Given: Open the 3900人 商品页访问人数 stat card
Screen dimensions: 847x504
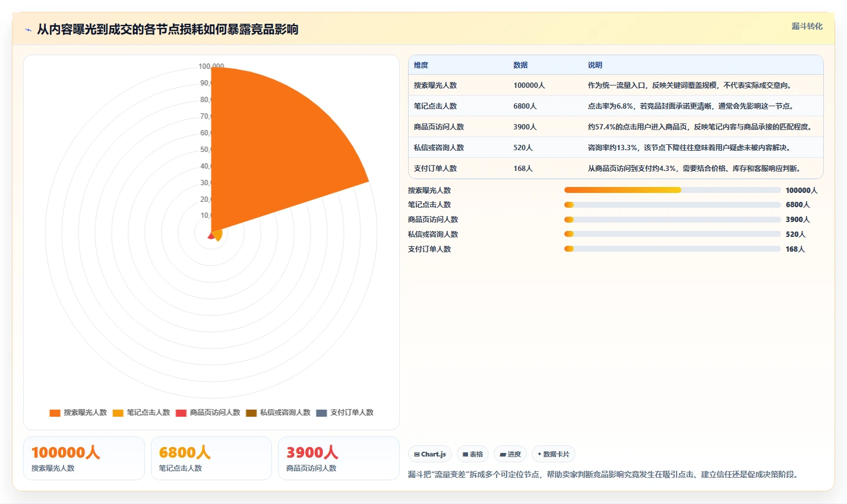Looking at the screenshot, I should coord(339,458).
